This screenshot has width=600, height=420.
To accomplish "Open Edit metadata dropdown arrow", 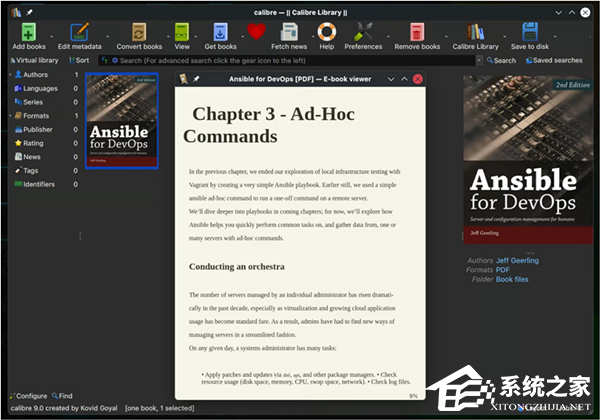I will [x=108, y=37].
